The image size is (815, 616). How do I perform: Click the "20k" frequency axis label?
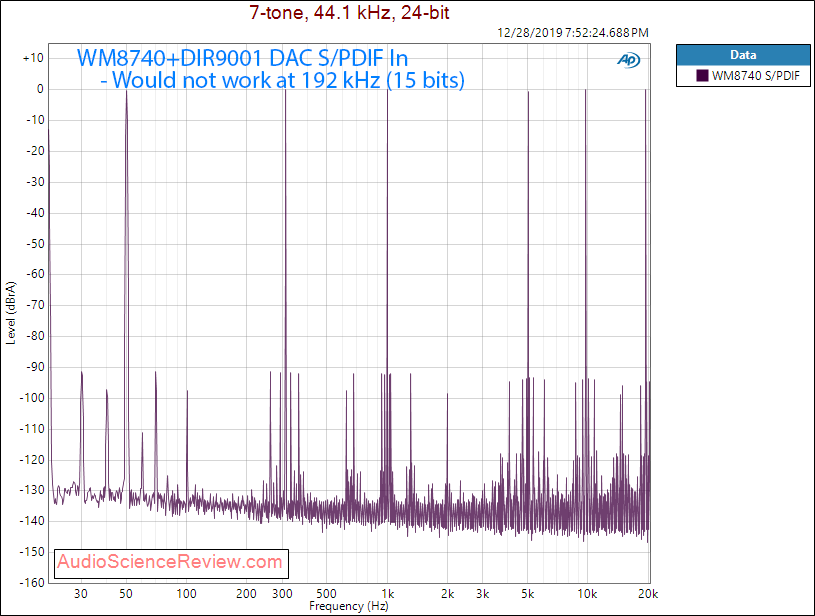(648, 594)
